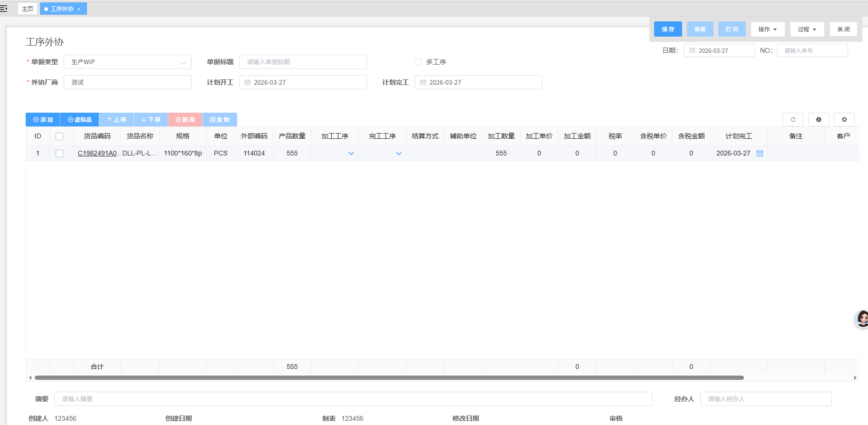Image resolution: width=868 pixels, height=425 pixels.
Task: Close the 工序外协 tab with its x icon
Action: [x=79, y=9]
